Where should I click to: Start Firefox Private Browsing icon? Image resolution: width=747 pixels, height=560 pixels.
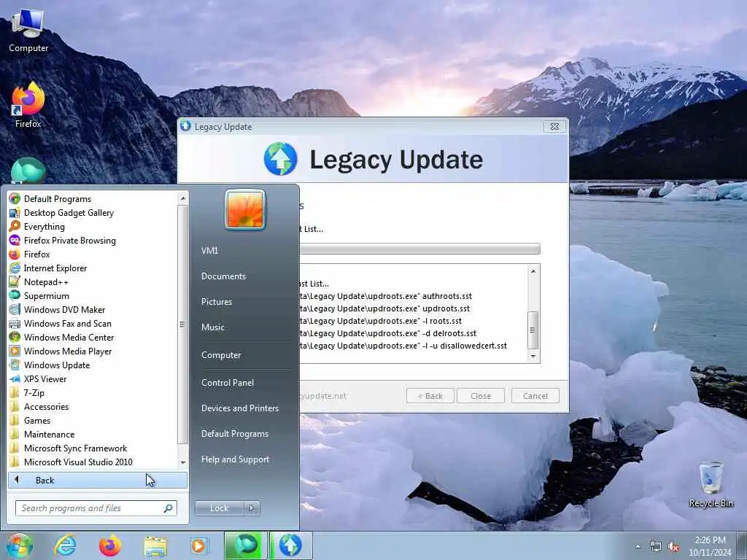(15, 240)
